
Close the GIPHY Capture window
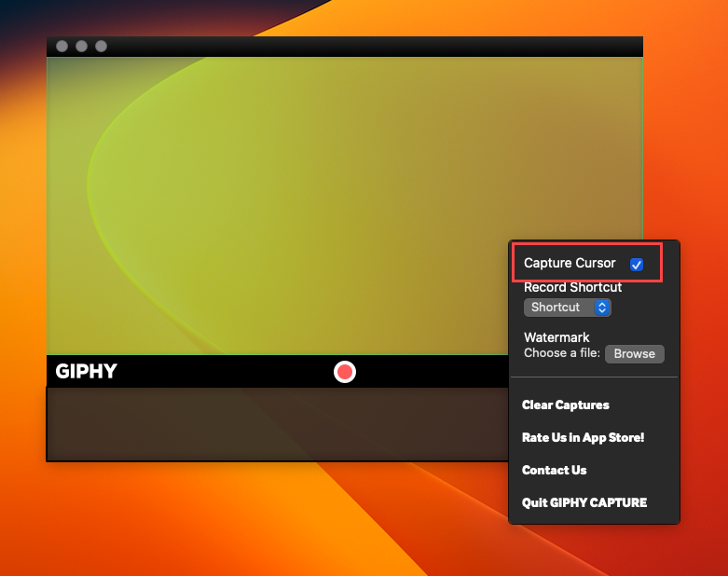pos(62,46)
